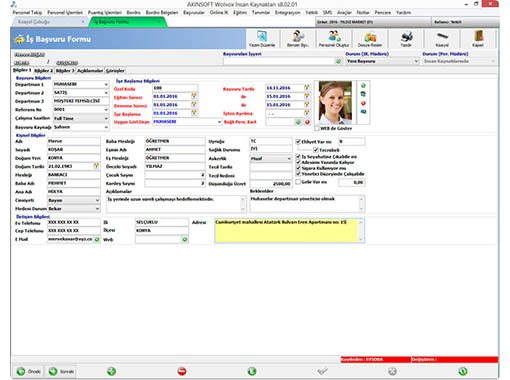The width and height of the screenshot is (510, 380).
Task: Click the Sonraki button
Action: (x=61, y=371)
